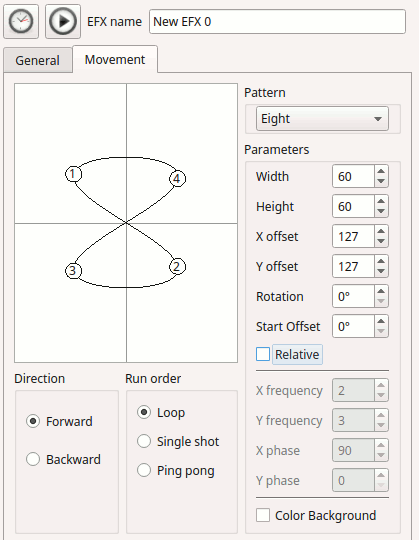Increase X offset using up arrow
Screen dimensions: 419x540
381,231
